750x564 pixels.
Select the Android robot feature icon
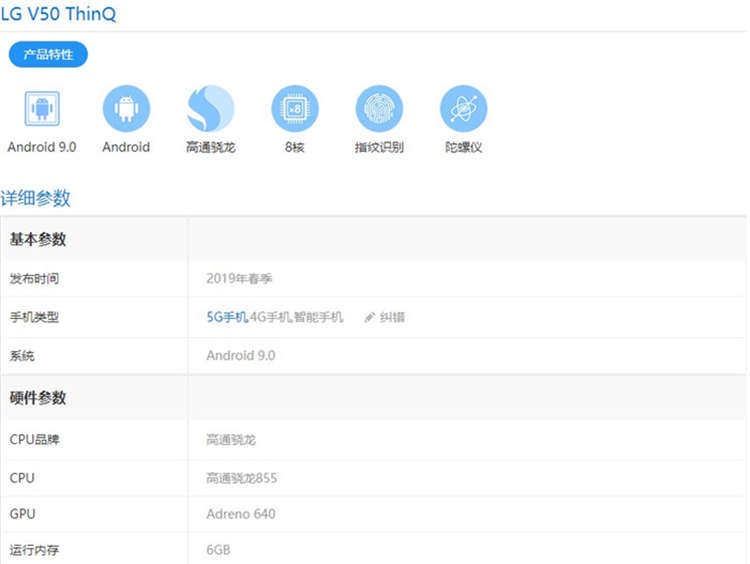pos(126,109)
